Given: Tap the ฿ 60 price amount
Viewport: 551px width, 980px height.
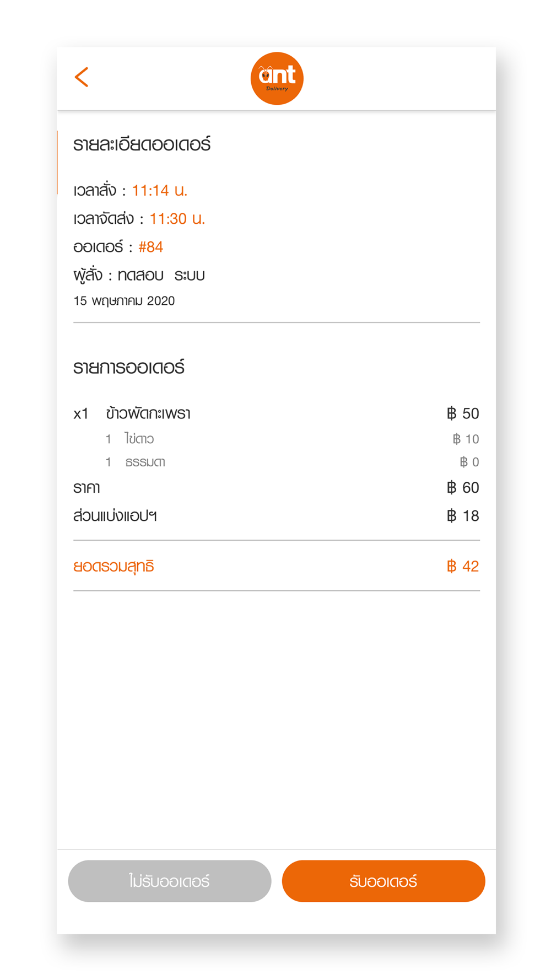Looking at the screenshot, I should coord(463,487).
